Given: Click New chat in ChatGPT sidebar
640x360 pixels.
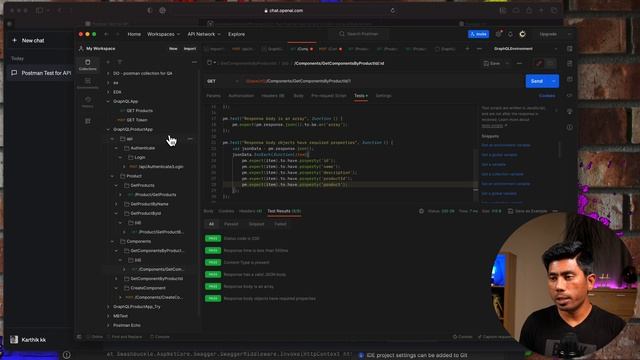Looking at the screenshot, I should (x=29, y=40).
